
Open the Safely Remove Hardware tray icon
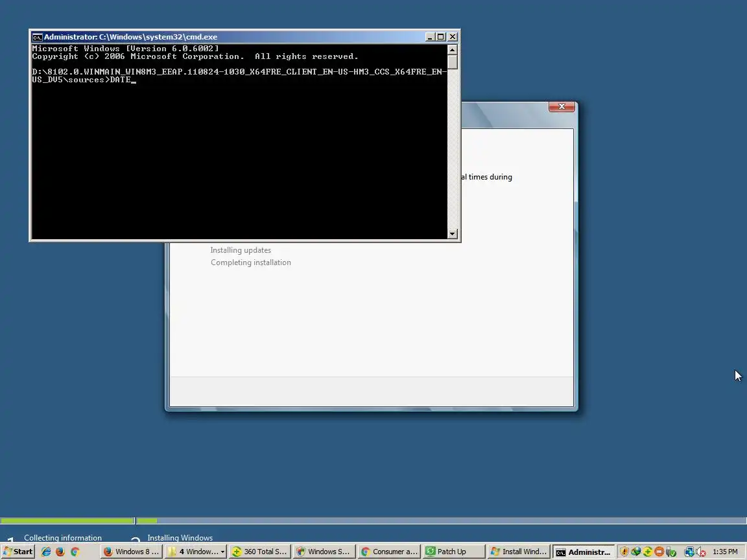pos(670,552)
